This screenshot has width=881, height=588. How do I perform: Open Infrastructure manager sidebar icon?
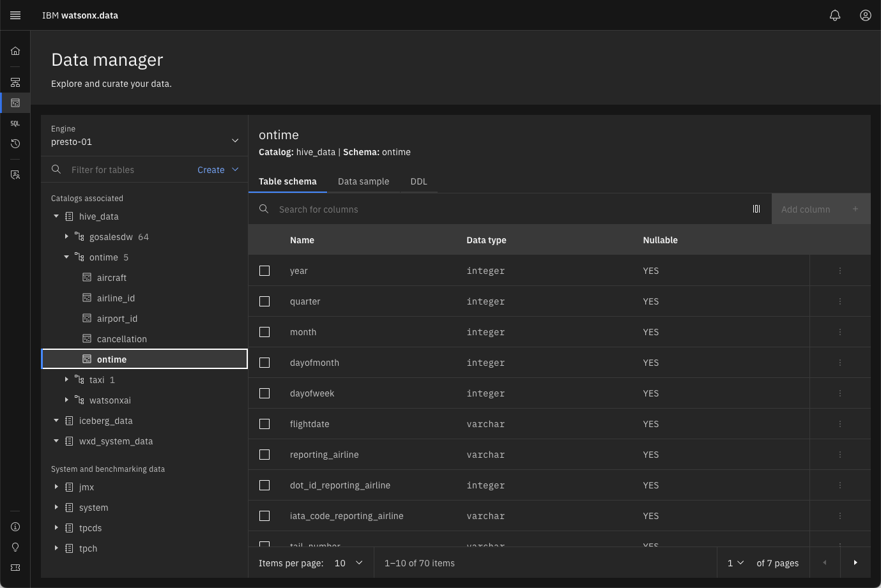[x=15, y=82]
